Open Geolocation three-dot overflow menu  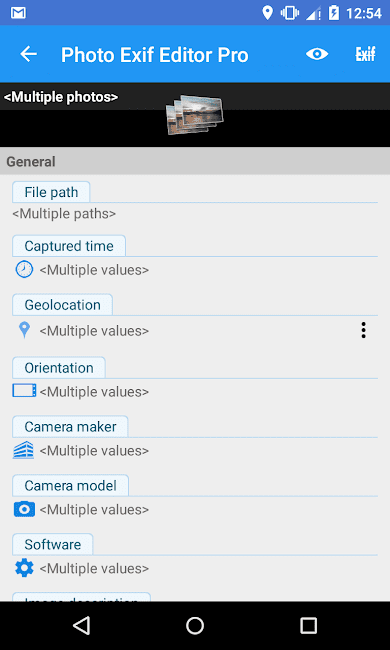pos(363,330)
